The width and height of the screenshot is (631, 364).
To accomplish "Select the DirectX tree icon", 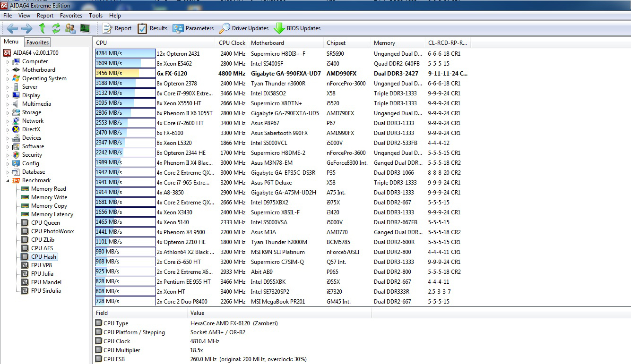I will 16,129.
